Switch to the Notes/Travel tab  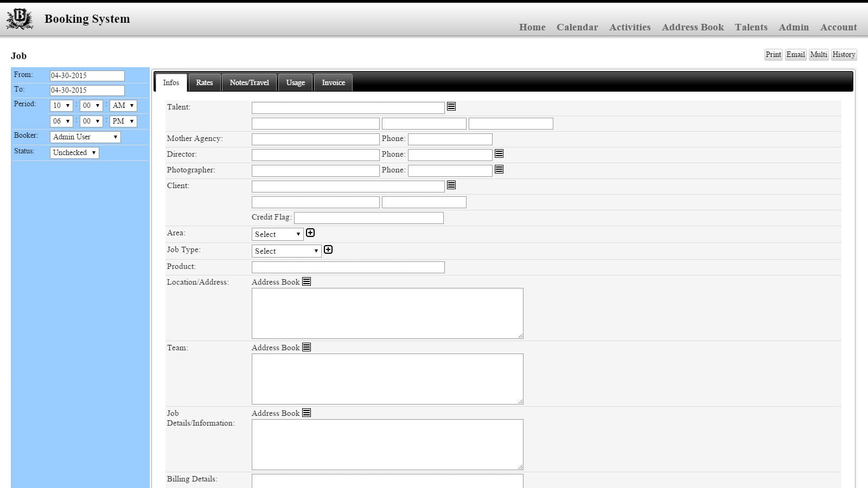pos(249,82)
